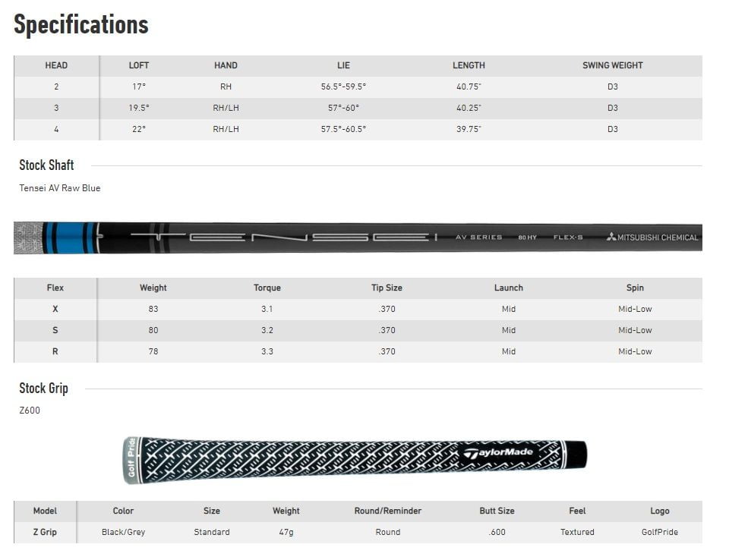Select the 19.5° loft cell
729x560 pixels.
coord(138,108)
